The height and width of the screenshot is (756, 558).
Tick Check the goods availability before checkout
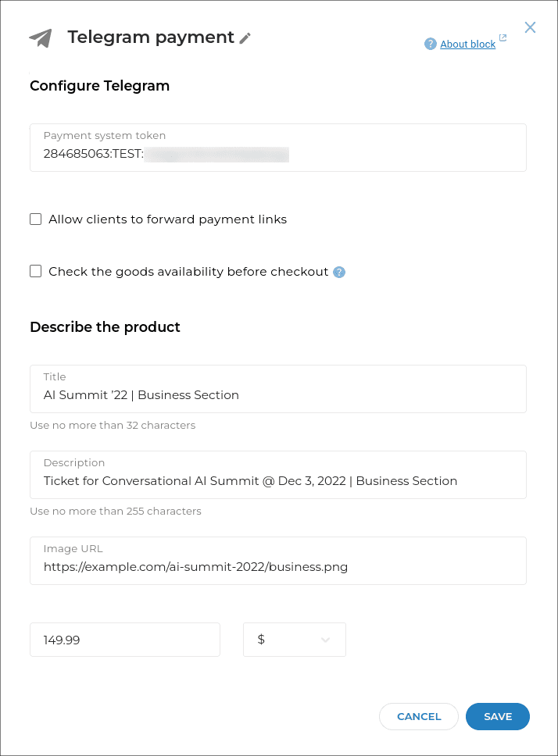coord(35,272)
